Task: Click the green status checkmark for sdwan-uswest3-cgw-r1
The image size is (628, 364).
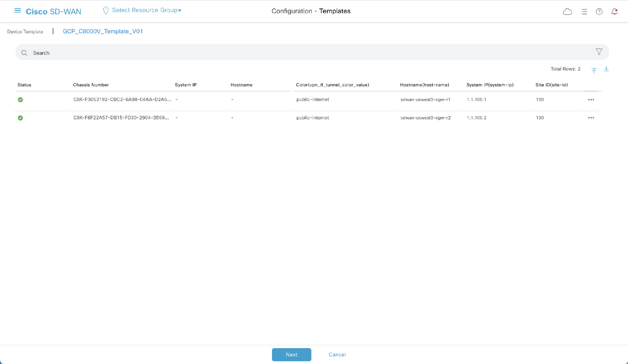Action: click(20, 100)
